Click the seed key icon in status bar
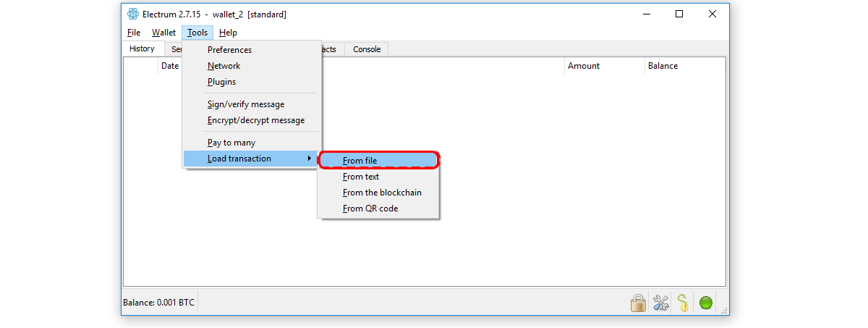Viewport: 868px width, 328px height. click(683, 303)
